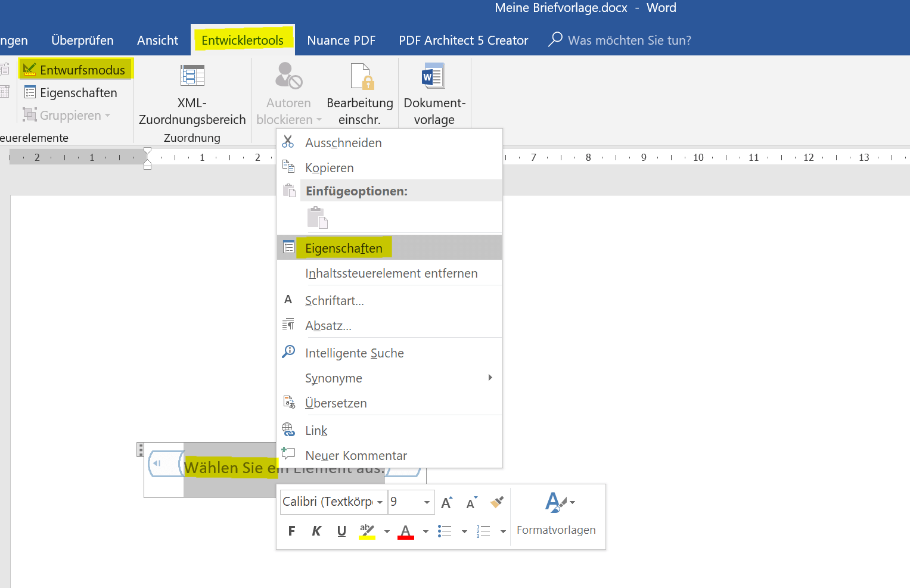Switch to the Entwicklertools tab
910x588 pixels.
pyautogui.click(x=243, y=40)
